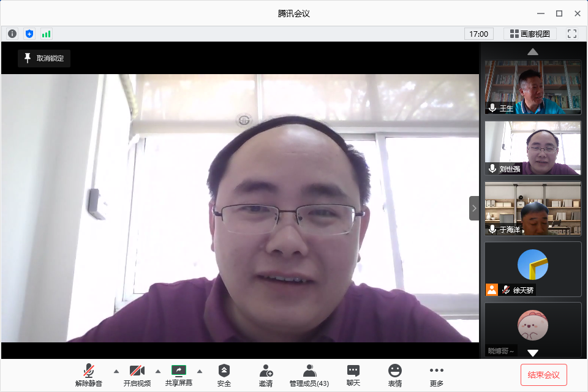Open the 安全 security options
This screenshot has height=392, width=588.
[x=224, y=375]
